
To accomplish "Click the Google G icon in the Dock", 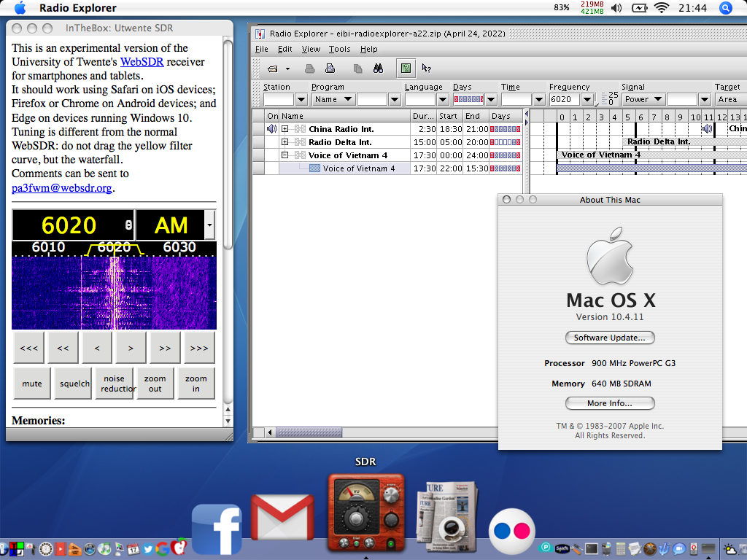I will 163,549.
